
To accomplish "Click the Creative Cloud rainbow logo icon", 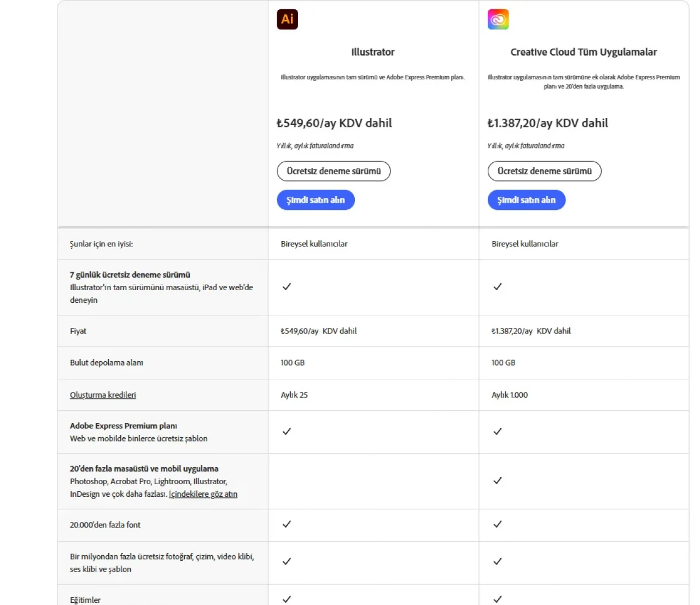I will 498,19.
